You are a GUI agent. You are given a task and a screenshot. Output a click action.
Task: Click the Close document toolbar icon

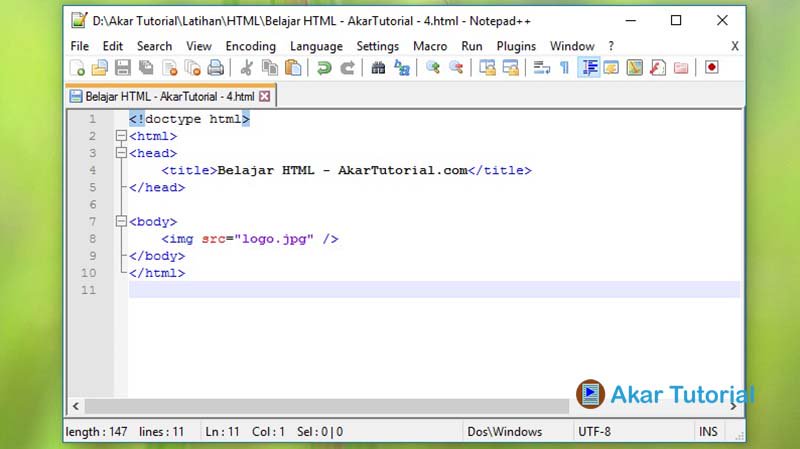click(169, 68)
